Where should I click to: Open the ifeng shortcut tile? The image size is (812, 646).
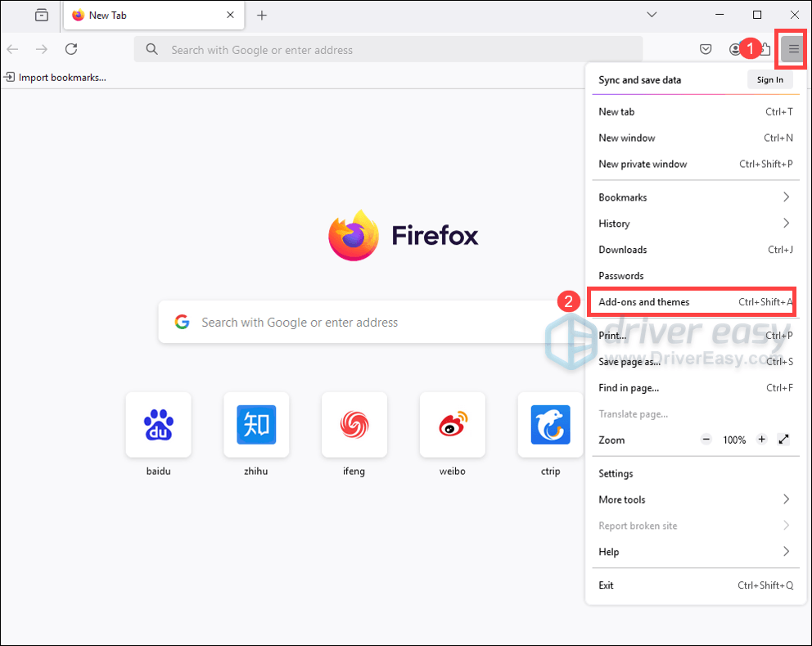354,424
